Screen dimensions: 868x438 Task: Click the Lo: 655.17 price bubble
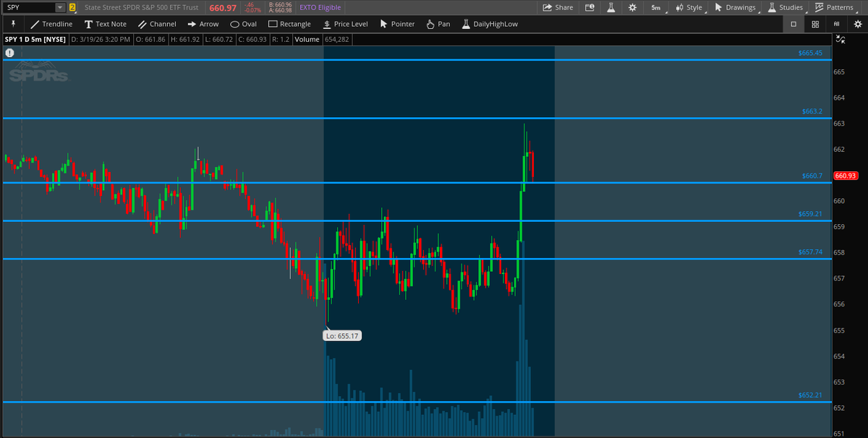(342, 335)
